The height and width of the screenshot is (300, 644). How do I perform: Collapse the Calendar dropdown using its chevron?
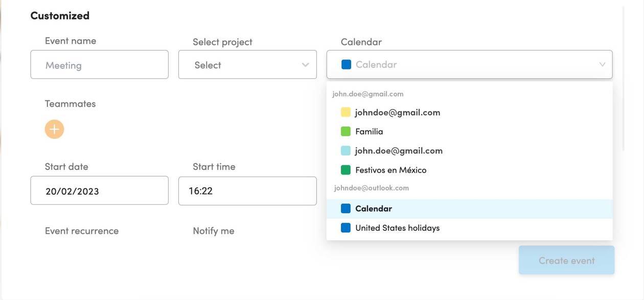[602, 65]
